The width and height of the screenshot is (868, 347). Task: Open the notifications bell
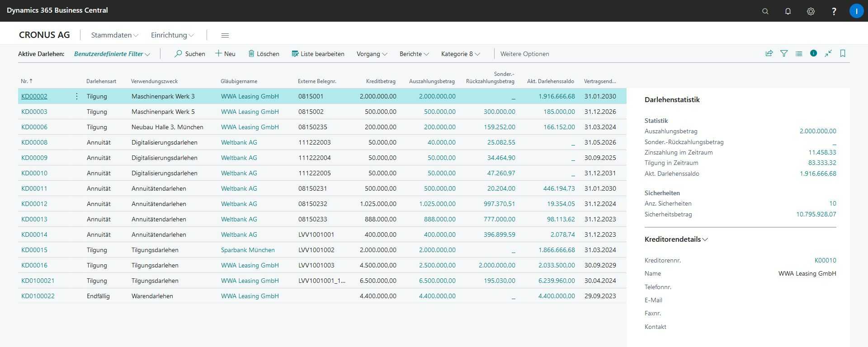788,11
